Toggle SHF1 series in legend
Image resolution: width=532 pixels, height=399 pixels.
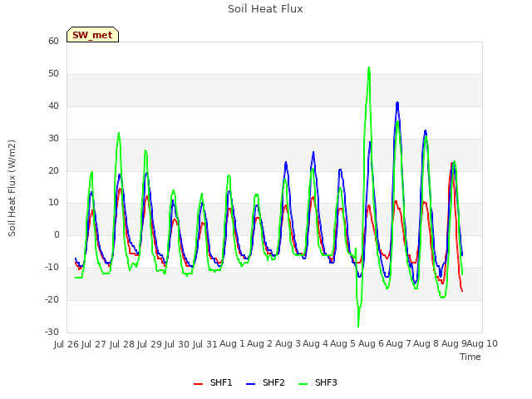click(213, 382)
